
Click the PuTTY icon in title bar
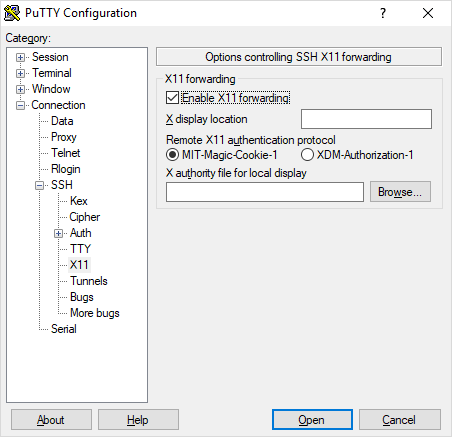tap(12, 13)
